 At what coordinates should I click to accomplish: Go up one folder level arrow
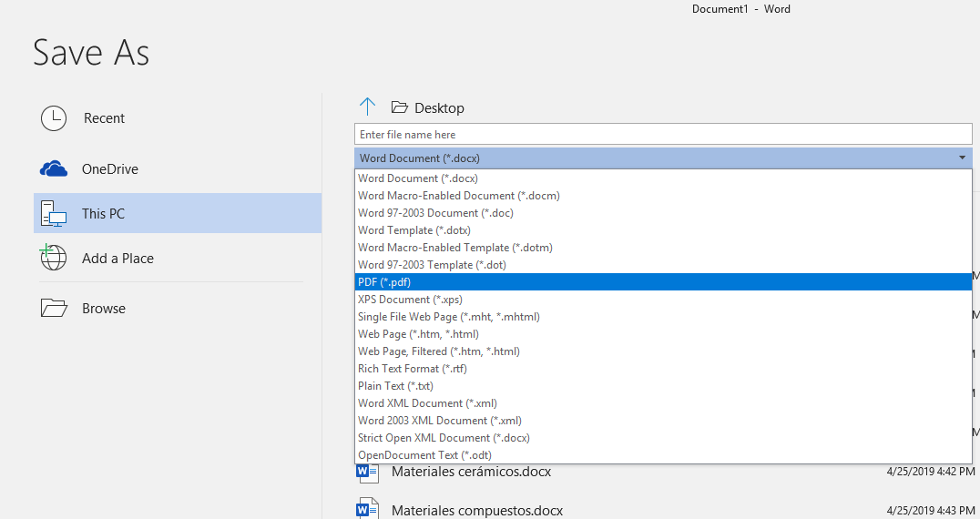pyautogui.click(x=368, y=107)
